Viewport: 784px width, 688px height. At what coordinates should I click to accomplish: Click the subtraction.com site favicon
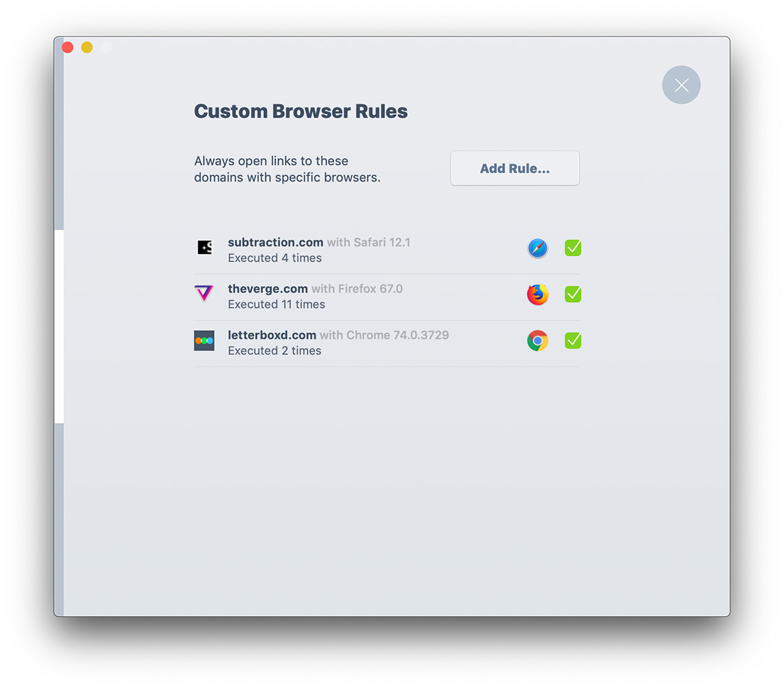pos(204,247)
